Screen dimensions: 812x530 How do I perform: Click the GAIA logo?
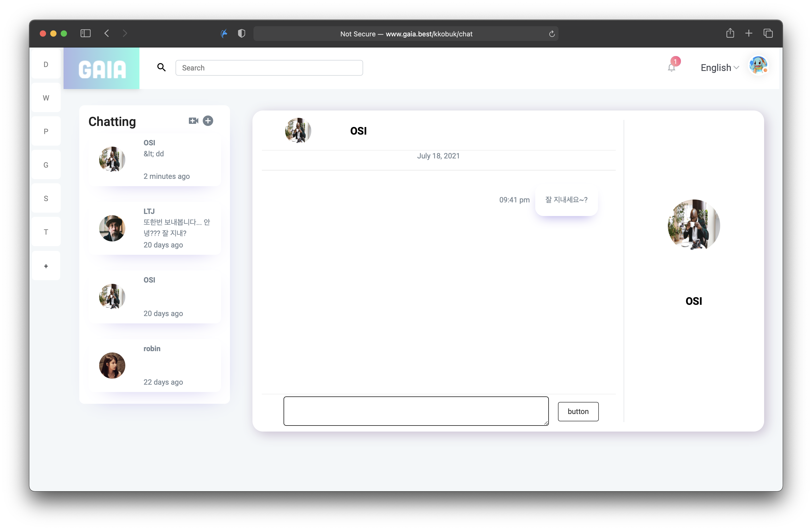pos(102,69)
